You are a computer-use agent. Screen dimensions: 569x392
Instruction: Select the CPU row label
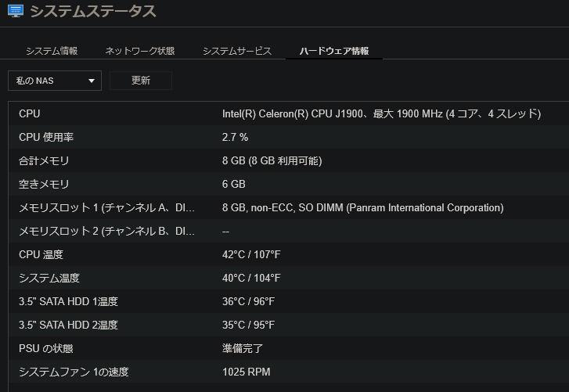[30, 114]
